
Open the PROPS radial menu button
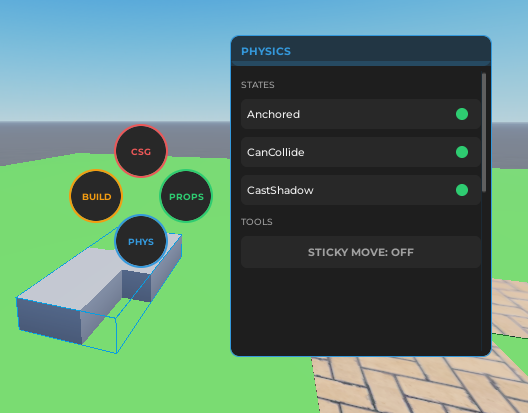click(186, 196)
